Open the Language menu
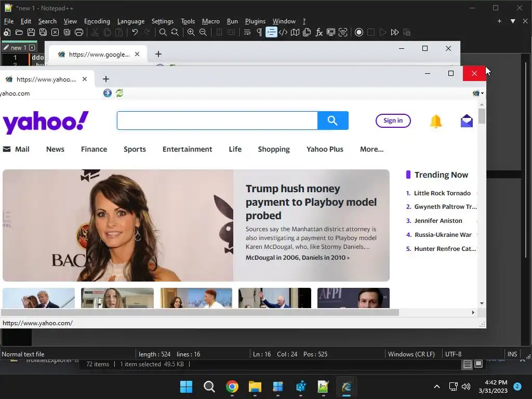 click(x=131, y=21)
